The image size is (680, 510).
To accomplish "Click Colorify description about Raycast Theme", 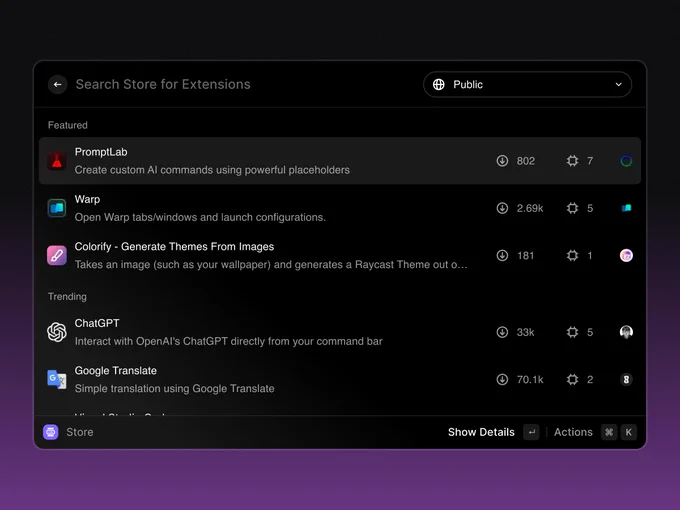I will [271, 265].
